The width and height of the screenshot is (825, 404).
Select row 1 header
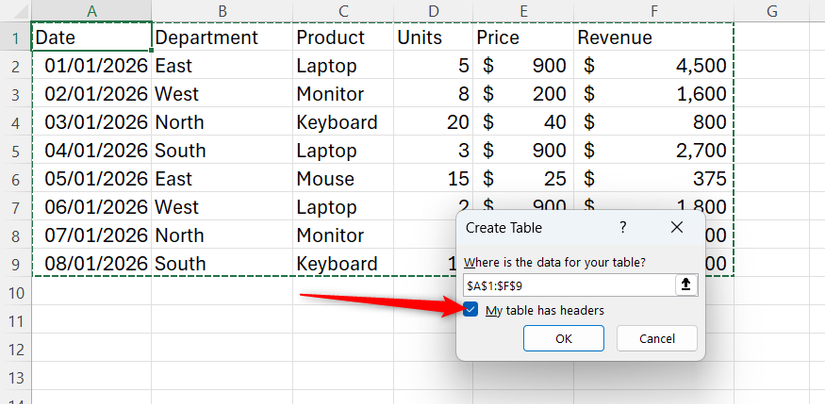point(15,38)
